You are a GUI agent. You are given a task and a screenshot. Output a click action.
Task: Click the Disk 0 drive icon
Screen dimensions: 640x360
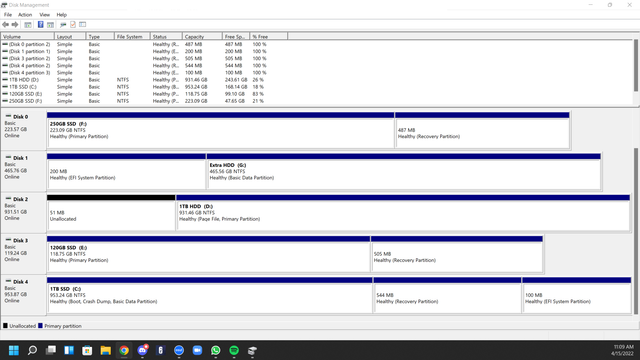[8, 116]
